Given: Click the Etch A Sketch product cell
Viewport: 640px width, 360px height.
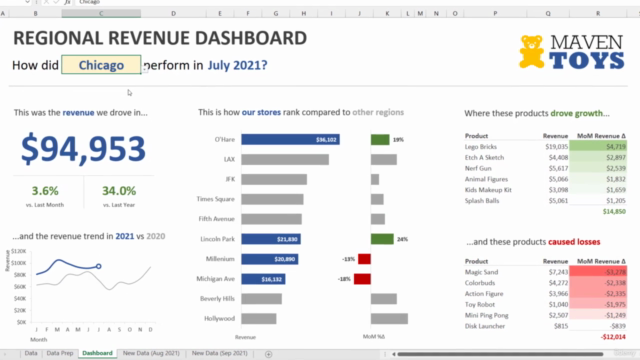Looking at the screenshot, I should 484,158.
